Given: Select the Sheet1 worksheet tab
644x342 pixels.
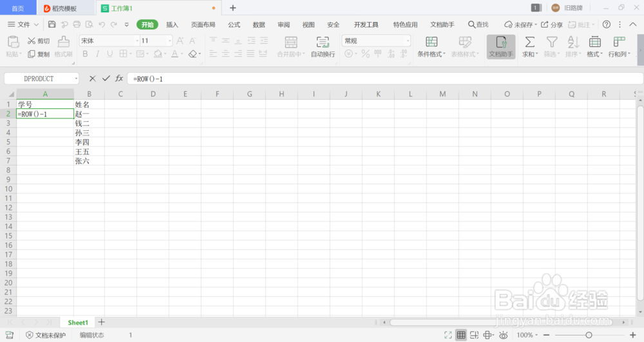Looking at the screenshot, I should pyautogui.click(x=78, y=322).
